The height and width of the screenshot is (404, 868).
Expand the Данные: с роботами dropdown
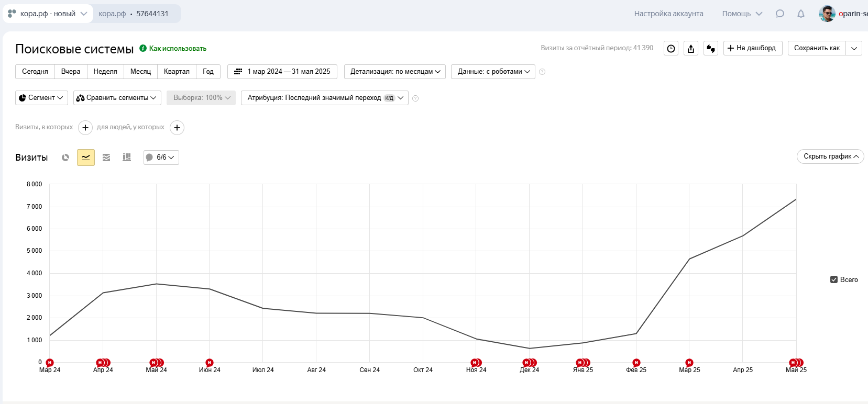tap(493, 72)
